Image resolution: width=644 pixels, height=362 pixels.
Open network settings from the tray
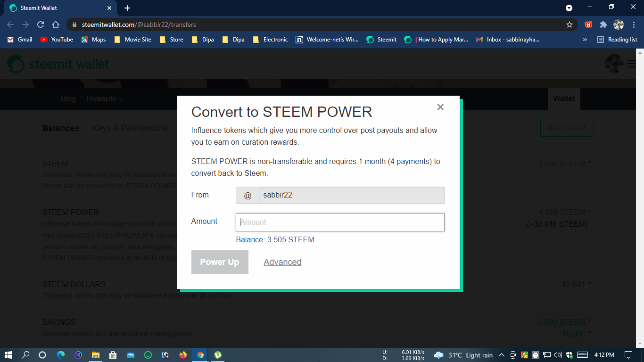547,355
